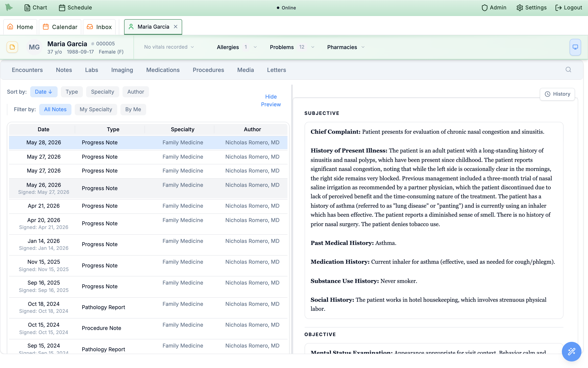The width and height of the screenshot is (588, 368).
Task: Select the Nov 15, 2025 progress note
Action: pos(148,265)
